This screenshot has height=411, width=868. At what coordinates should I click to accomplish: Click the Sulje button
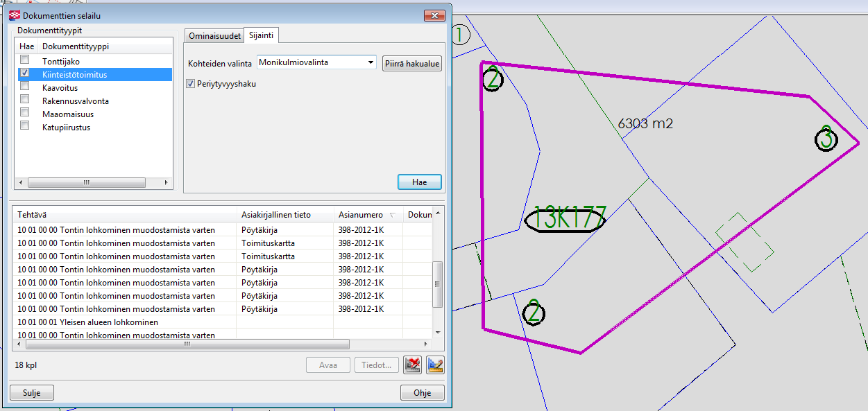pos(32,392)
